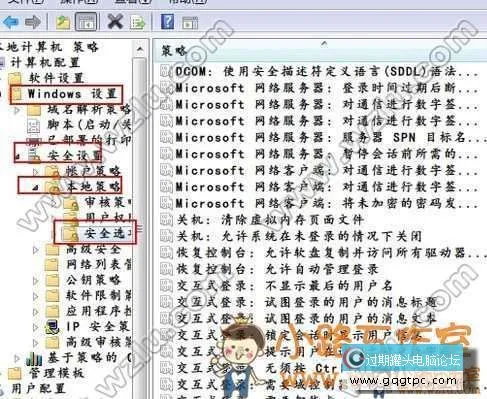Image resolution: width=487 pixels, height=399 pixels.
Task: Expand the 基于策略的 QoS node arrow
Action: coord(17,358)
